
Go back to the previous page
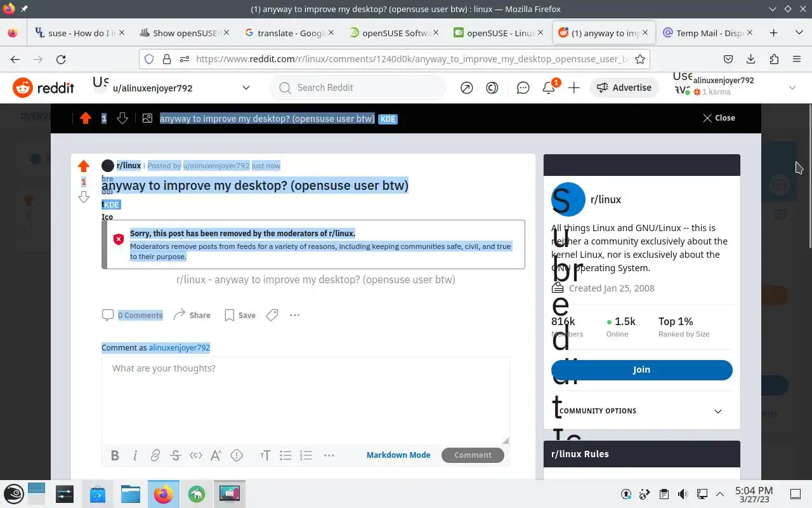15,59
